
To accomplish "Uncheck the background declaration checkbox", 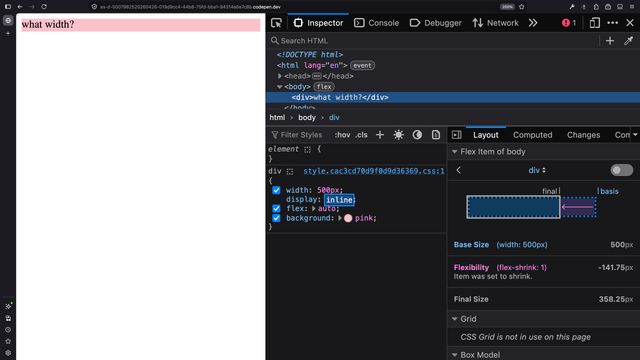I will [276, 218].
